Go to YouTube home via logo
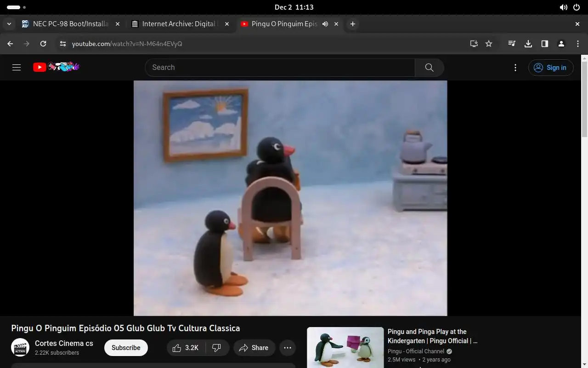The width and height of the screenshot is (588, 368). point(56,67)
